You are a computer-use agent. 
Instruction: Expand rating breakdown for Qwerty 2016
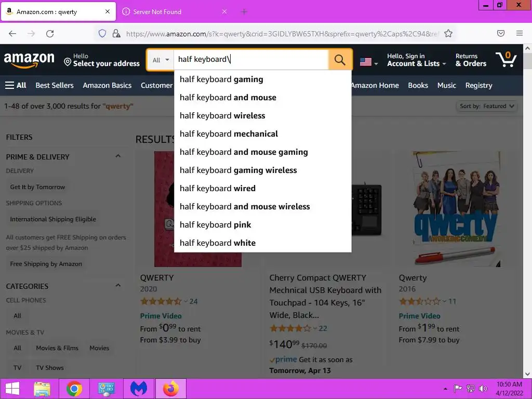pos(445,302)
